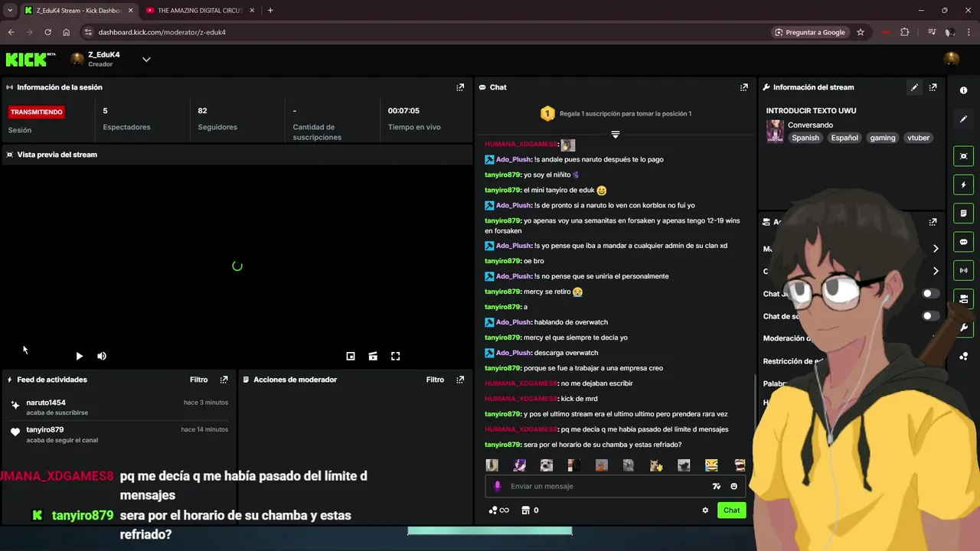980x551 pixels.
Task: Pop out the Feed de actividades panel
Action: [224, 380]
